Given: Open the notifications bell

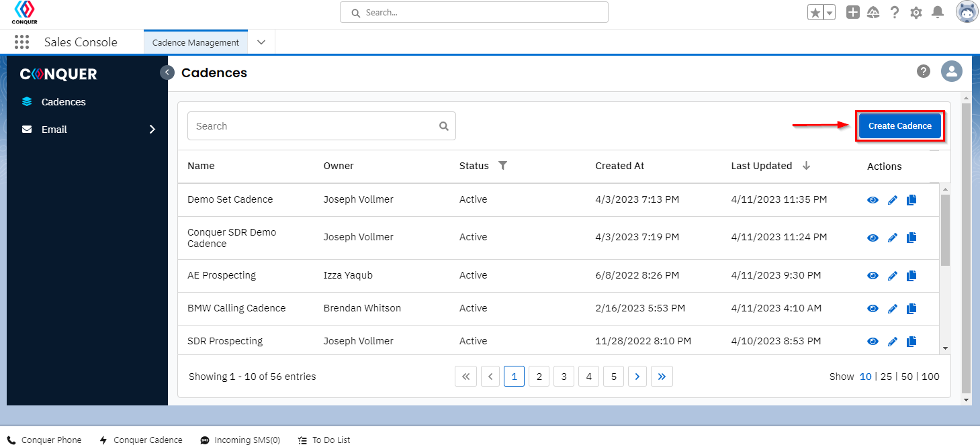Looking at the screenshot, I should coord(938,12).
